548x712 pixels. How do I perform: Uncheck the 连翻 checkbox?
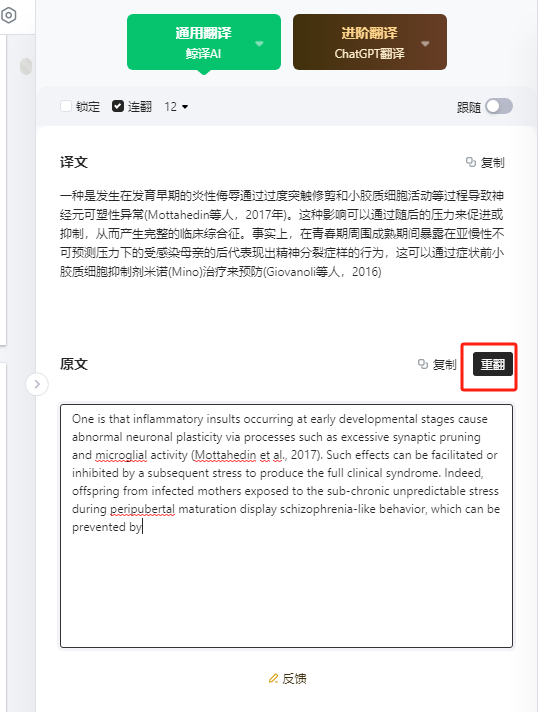pos(118,106)
